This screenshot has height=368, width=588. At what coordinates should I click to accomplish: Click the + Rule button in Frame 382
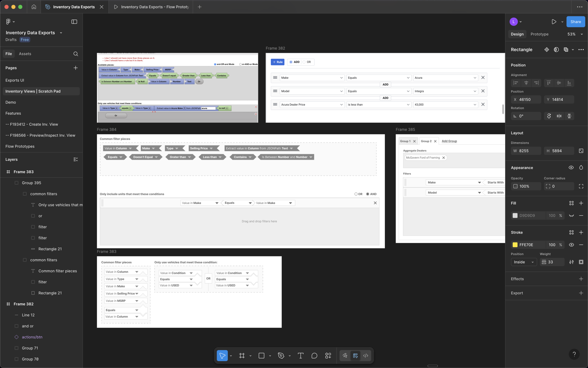(x=277, y=62)
